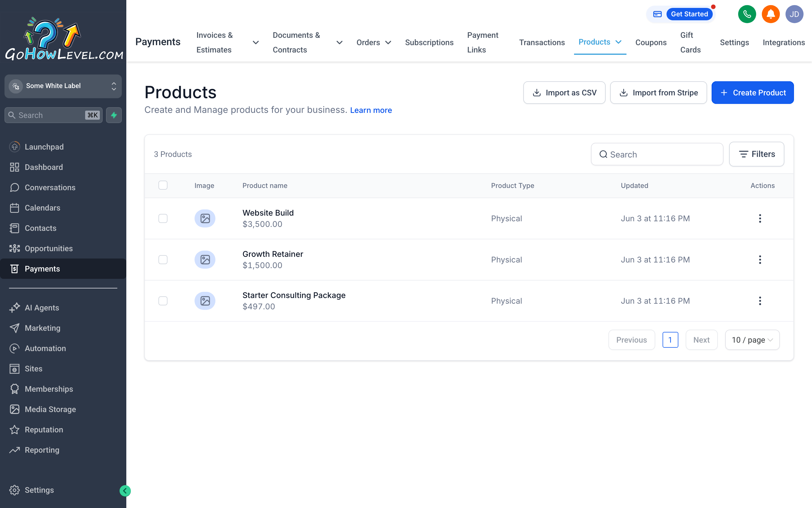
Task: Check the Starter Consulting Package row checkbox
Action: coord(163,301)
